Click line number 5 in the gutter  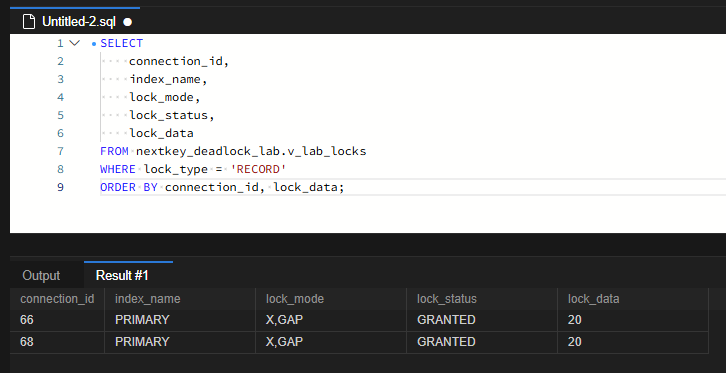pos(60,115)
